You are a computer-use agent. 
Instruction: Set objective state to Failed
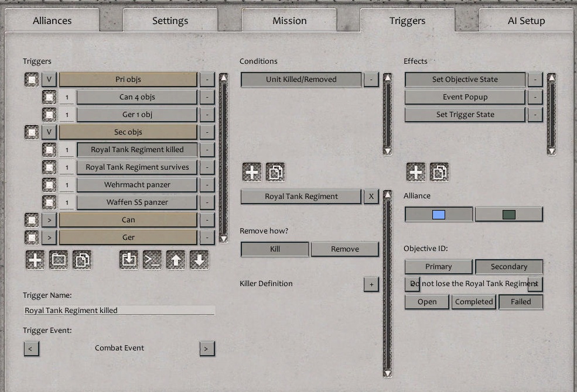click(x=520, y=302)
